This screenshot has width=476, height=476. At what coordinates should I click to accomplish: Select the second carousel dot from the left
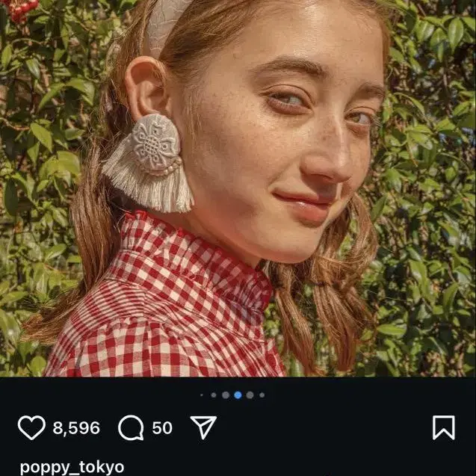pyautogui.click(x=214, y=395)
